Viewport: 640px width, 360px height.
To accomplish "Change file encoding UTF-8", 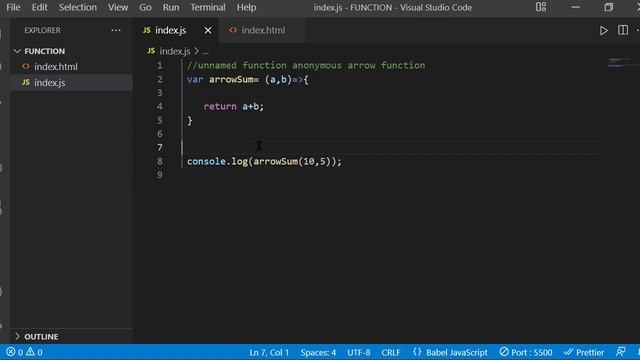I will 359,352.
